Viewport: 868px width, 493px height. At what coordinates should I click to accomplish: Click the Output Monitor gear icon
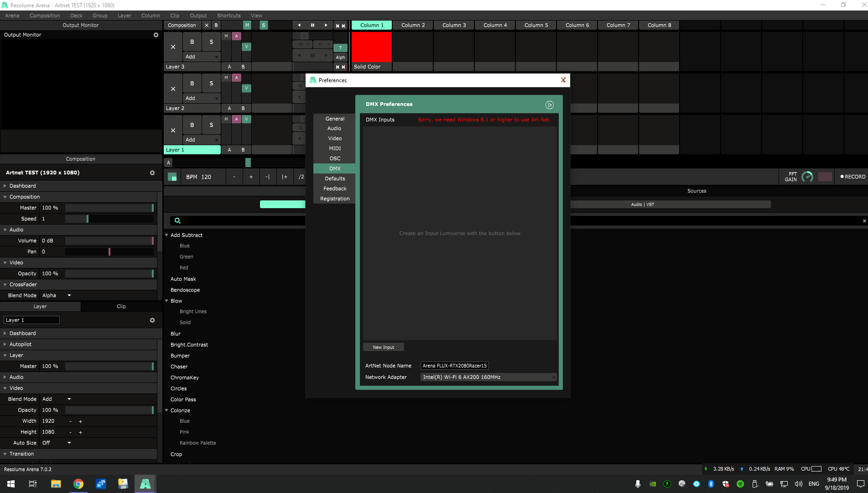click(x=156, y=35)
